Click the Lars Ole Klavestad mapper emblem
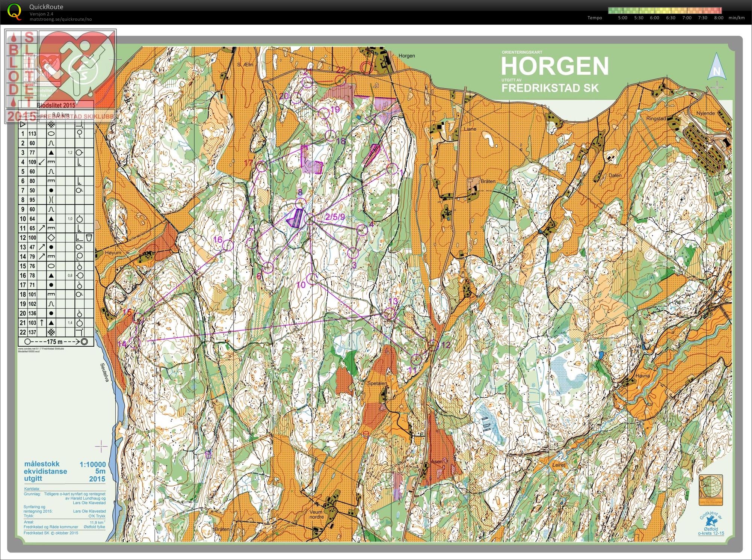 pyautogui.click(x=710, y=489)
